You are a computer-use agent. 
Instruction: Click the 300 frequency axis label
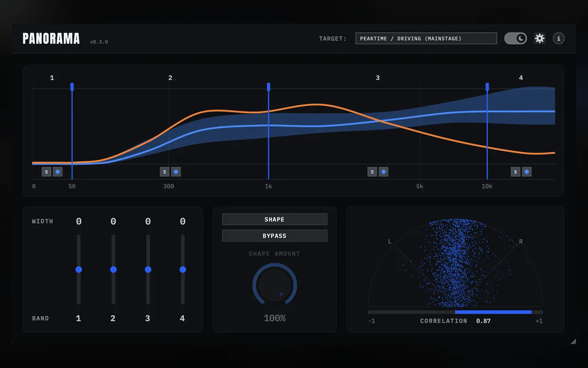[169, 186]
